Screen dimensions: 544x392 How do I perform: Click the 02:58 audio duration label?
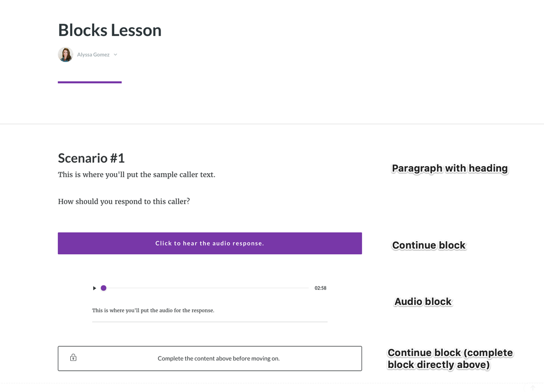pyautogui.click(x=320, y=288)
